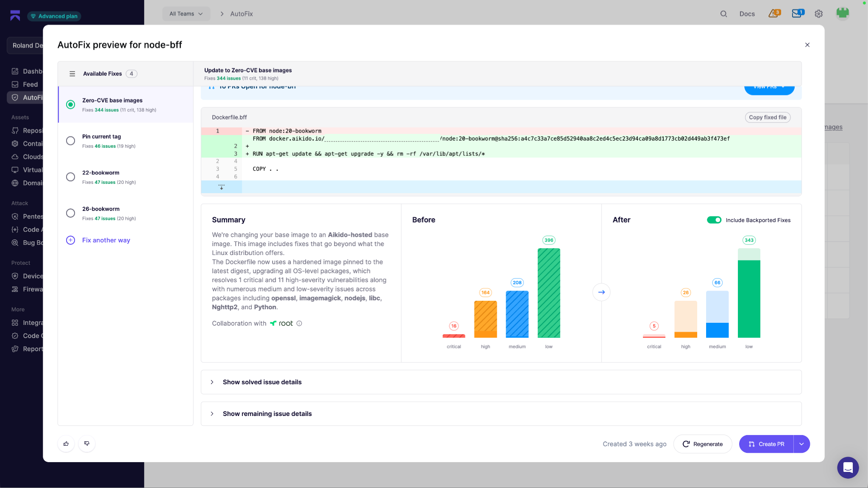Click the Dashboard sidebar icon
Viewport: 868px width, 488px height.
(x=15, y=71)
